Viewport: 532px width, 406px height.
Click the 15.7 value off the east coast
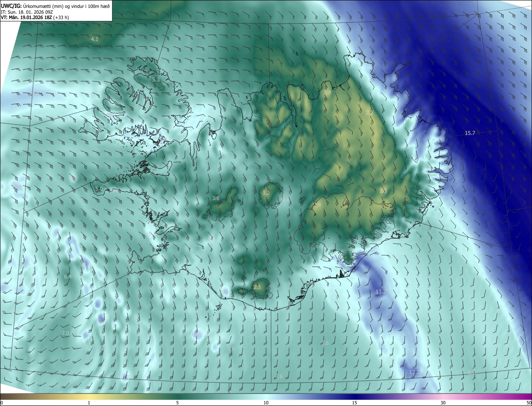470,133
